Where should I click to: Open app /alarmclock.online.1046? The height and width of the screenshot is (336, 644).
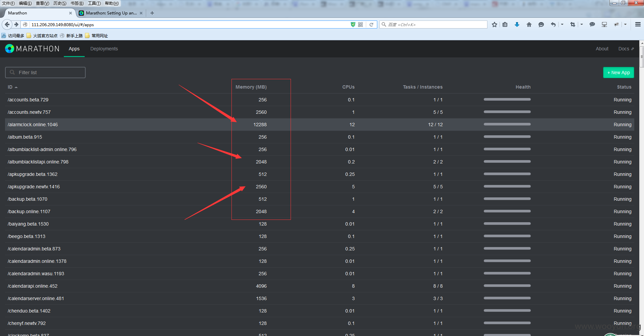pos(33,125)
